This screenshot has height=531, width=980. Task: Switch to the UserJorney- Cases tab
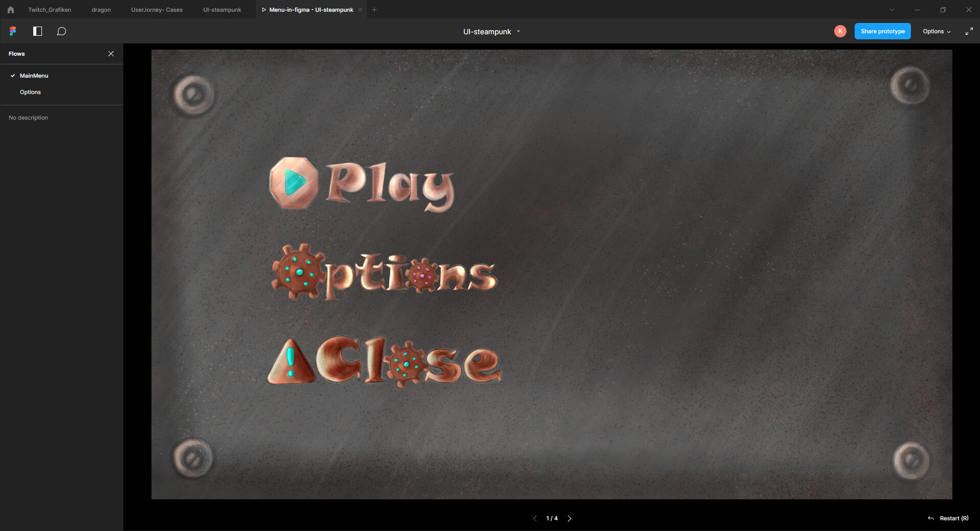[157, 9]
